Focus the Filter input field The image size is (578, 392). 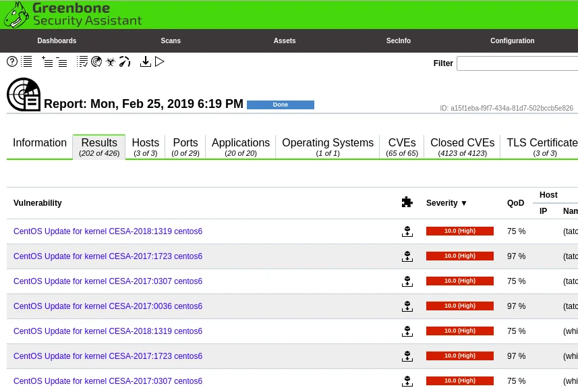tap(517, 63)
